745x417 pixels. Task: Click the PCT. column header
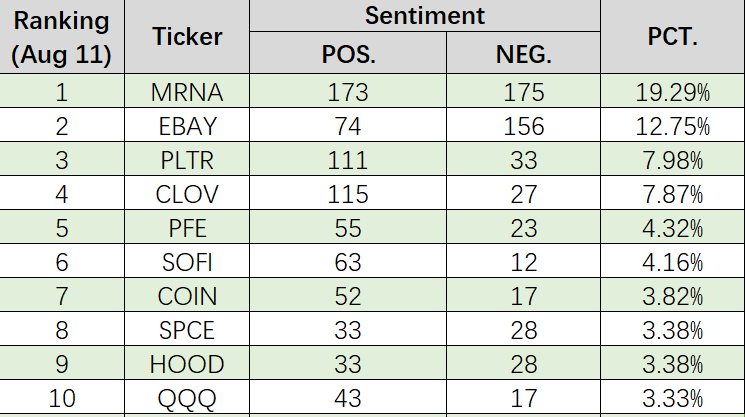[672, 37]
